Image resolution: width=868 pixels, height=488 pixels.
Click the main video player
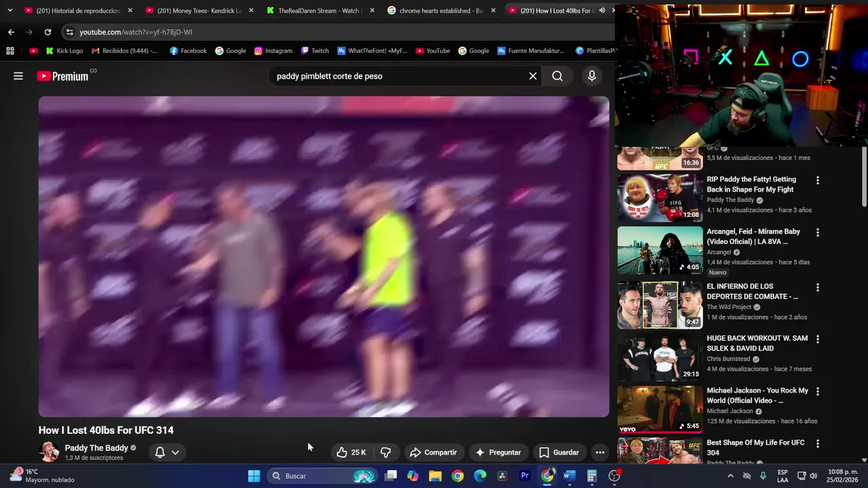point(323,256)
